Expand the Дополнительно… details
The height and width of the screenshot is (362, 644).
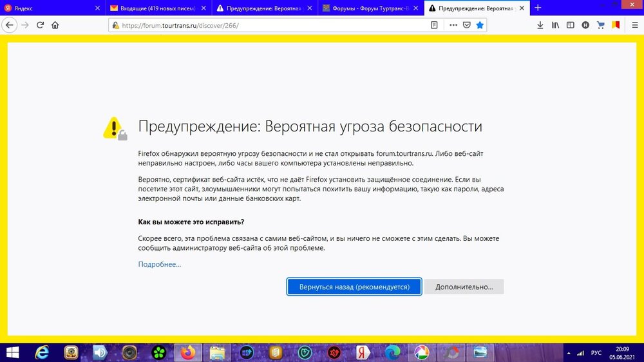[464, 287]
